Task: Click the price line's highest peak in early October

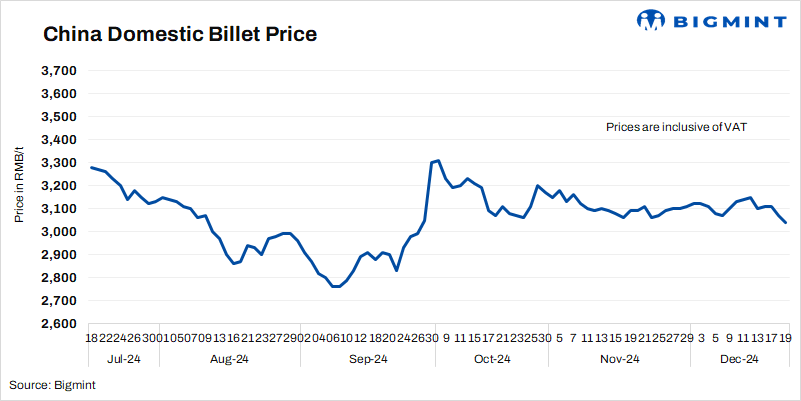Action: (x=438, y=160)
